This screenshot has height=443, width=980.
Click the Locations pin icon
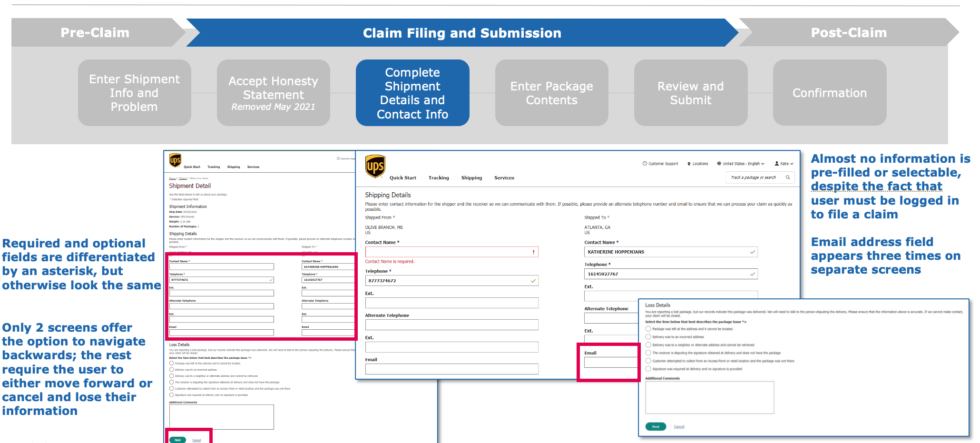(689, 164)
